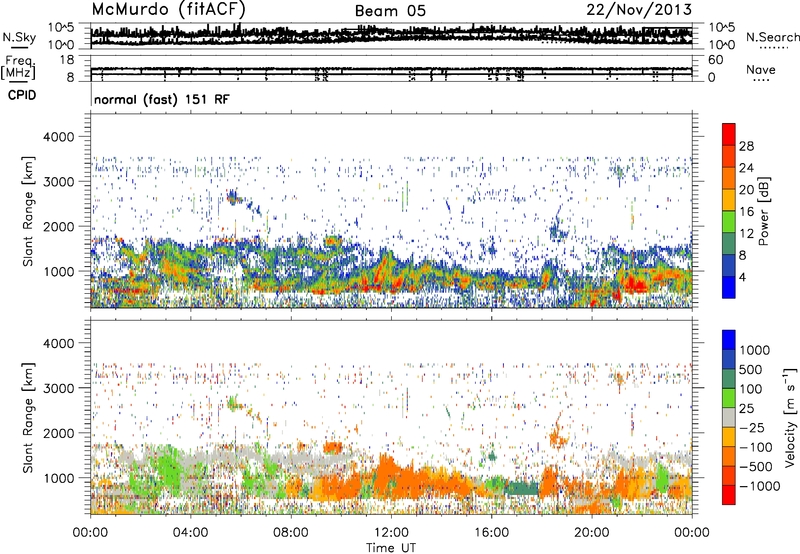Click the 'Freq. [MHz]' axis label
Image resolution: width=800 pixels, height=554 pixels.
click(x=18, y=68)
